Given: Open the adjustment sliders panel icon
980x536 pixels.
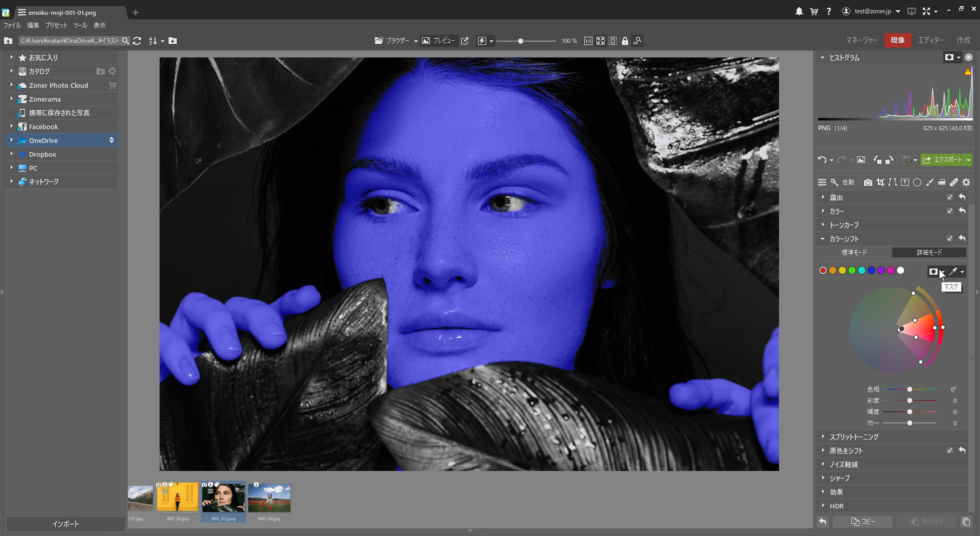Looking at the screenshot, I should point(822,182).
